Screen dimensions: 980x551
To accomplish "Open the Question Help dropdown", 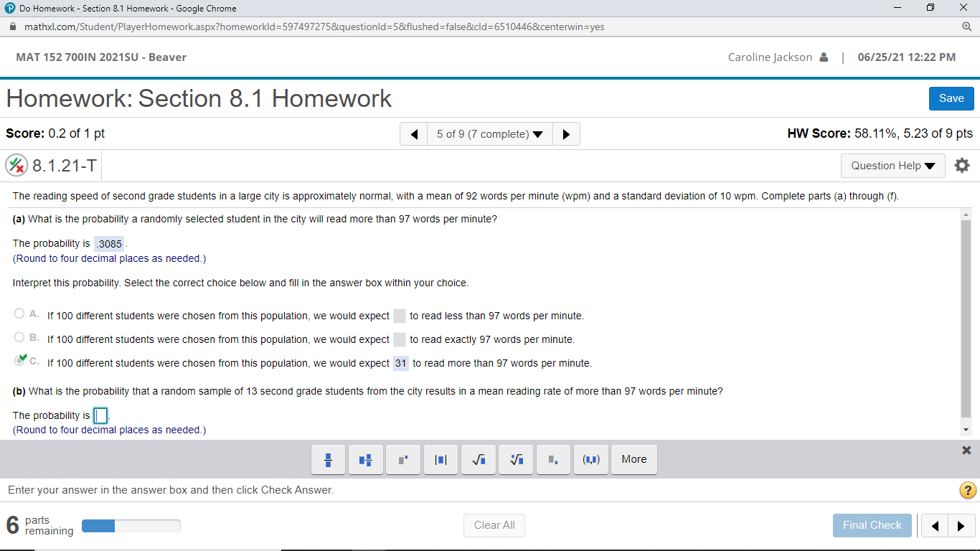I will coord(893,166).
